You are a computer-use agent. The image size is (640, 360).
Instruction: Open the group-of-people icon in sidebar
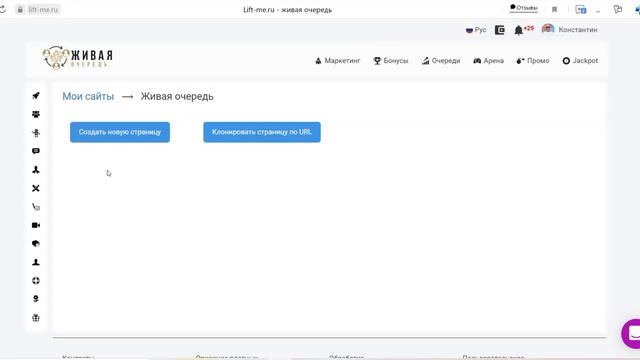point(36,114)
